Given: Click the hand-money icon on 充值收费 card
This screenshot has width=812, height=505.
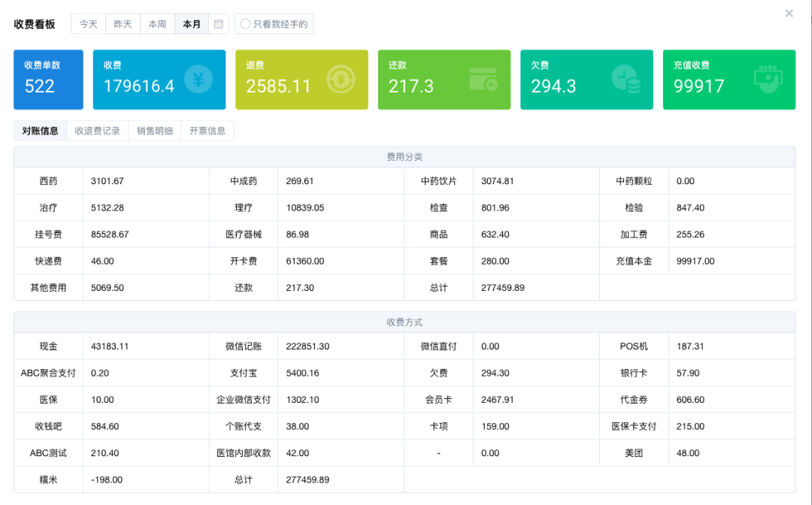Looking at the screenshot, I should [x=768, y=79].
